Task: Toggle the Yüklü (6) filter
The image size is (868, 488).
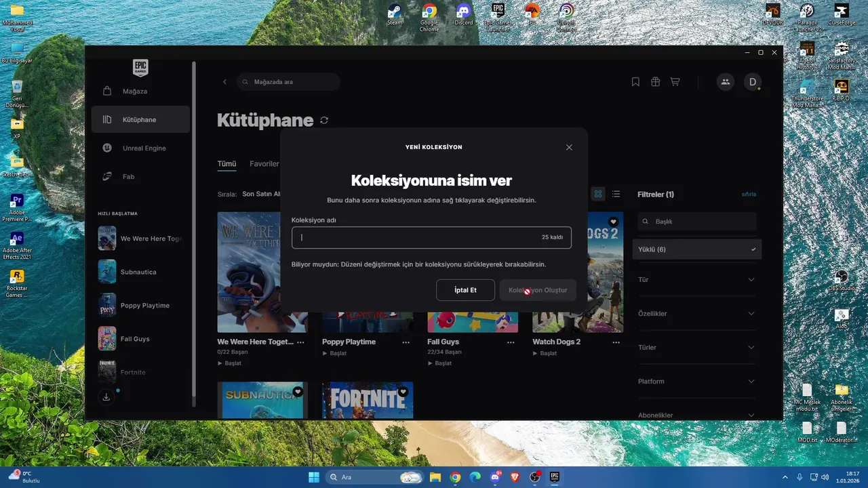Action: click(697, 249)
